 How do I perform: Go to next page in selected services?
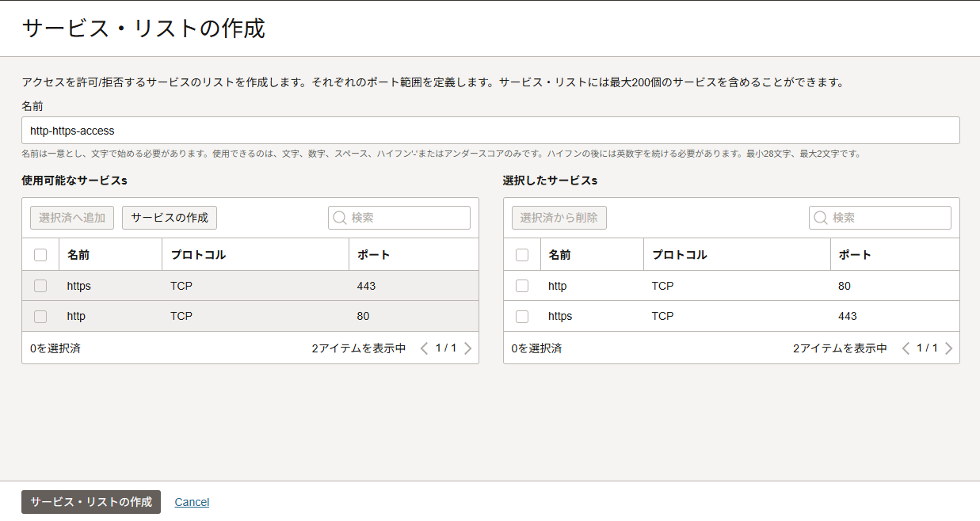coord(948,348)
